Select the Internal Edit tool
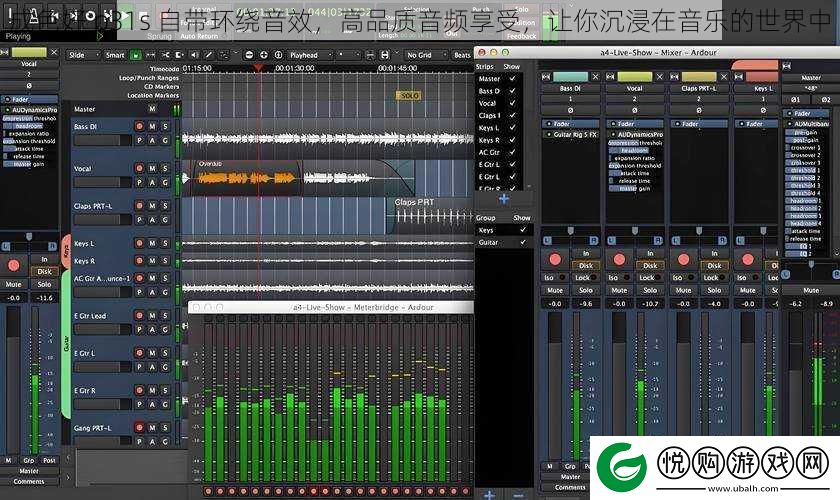The image size is (840, 500). tap(223, 55)
